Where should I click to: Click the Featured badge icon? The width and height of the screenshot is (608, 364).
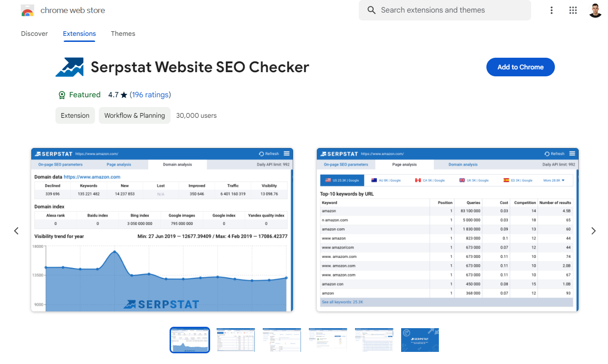pos(62,95)
